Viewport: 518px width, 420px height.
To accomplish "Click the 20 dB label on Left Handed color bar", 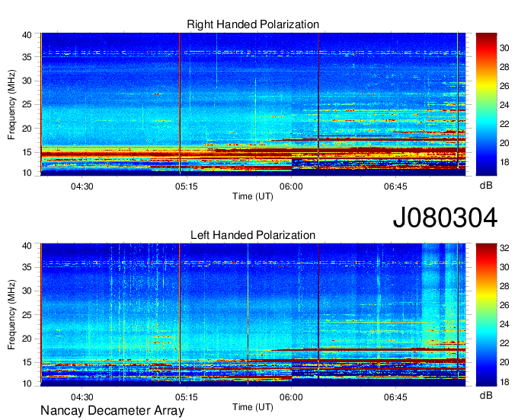I will click(x=504, y=363).
